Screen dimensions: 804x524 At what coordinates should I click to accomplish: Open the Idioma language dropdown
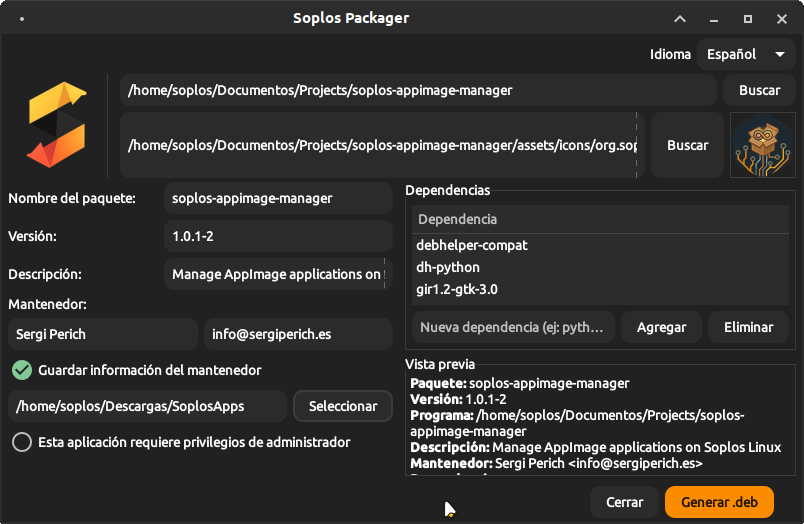pos(746,54)
